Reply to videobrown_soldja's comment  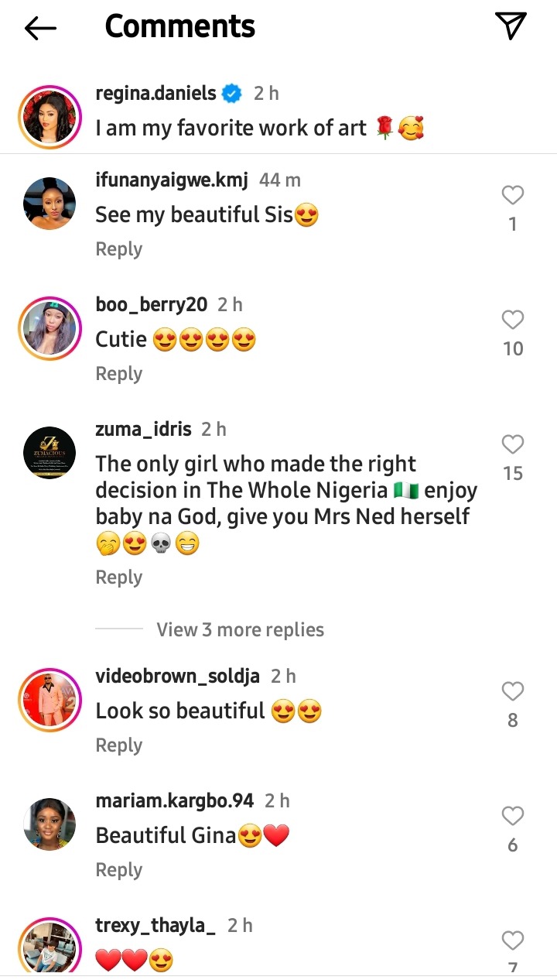pyautogui.click(x=118, y=745)
